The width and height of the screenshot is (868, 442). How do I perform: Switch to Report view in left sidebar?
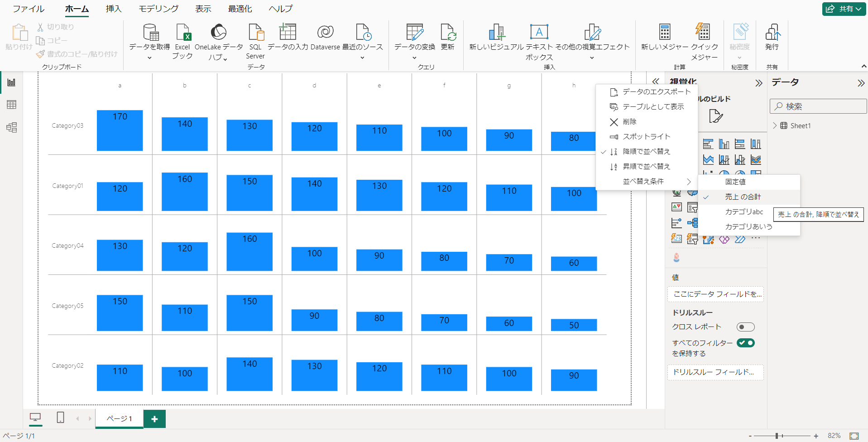(12, 82)
